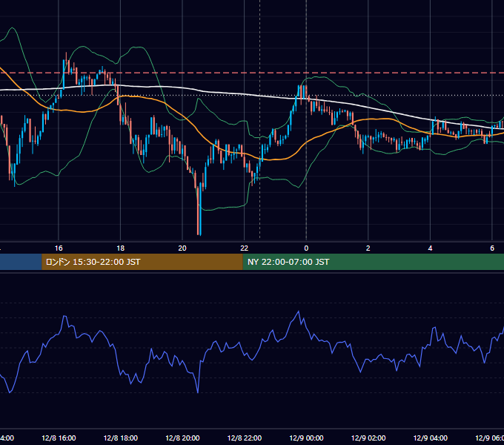Viewport: 504px width, 445px height.
Task: Click the blue session bar before ロンドン
Action: [21, 262]
